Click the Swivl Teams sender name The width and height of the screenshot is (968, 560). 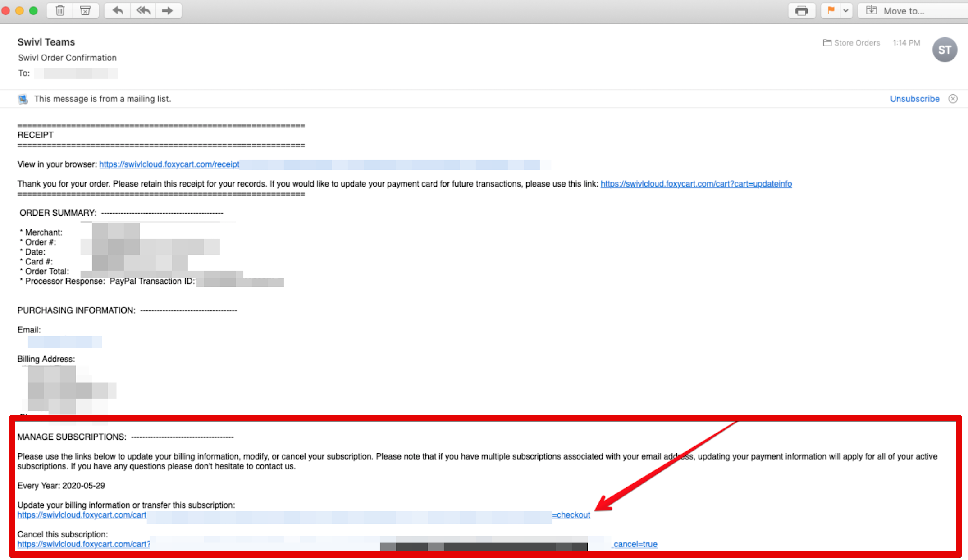coord(46,42)
